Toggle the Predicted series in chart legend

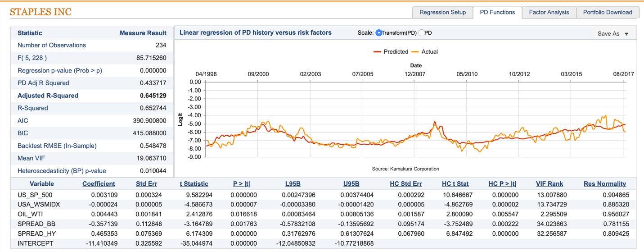(x=391, y=52)
